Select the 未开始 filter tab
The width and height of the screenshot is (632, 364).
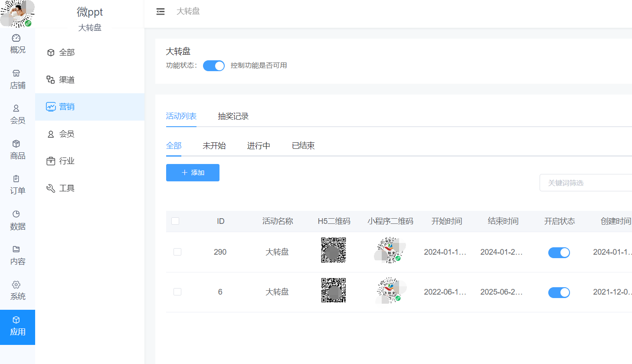pos(214,146)
